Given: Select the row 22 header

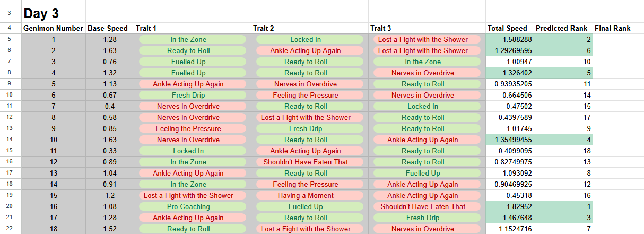Looking at the screenshot, I should pos(10,229).
